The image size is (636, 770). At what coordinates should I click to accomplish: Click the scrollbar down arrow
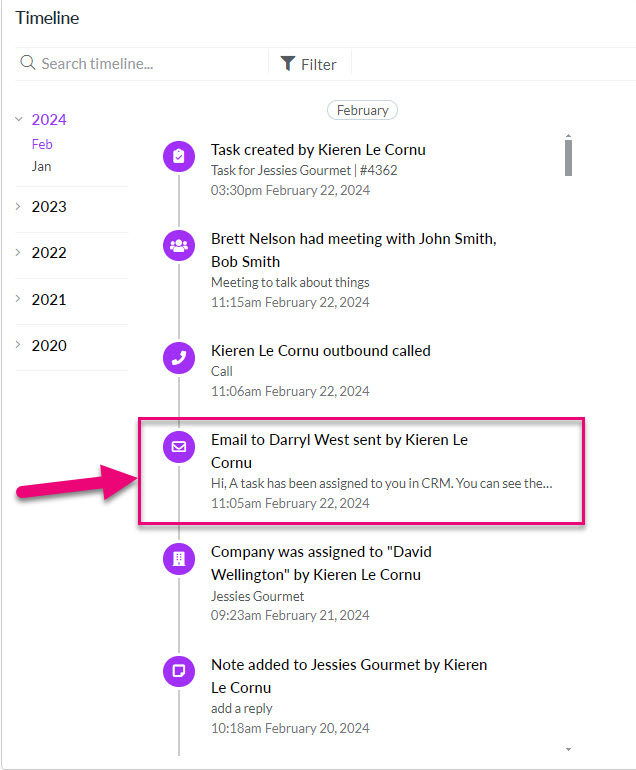[x=568, y=749]
